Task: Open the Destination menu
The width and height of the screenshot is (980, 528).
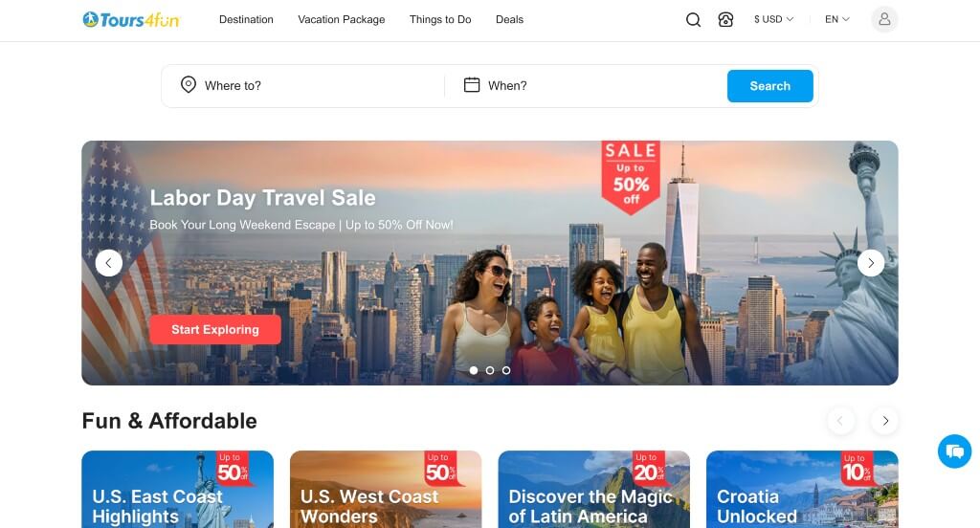Action: click(246, 19)
